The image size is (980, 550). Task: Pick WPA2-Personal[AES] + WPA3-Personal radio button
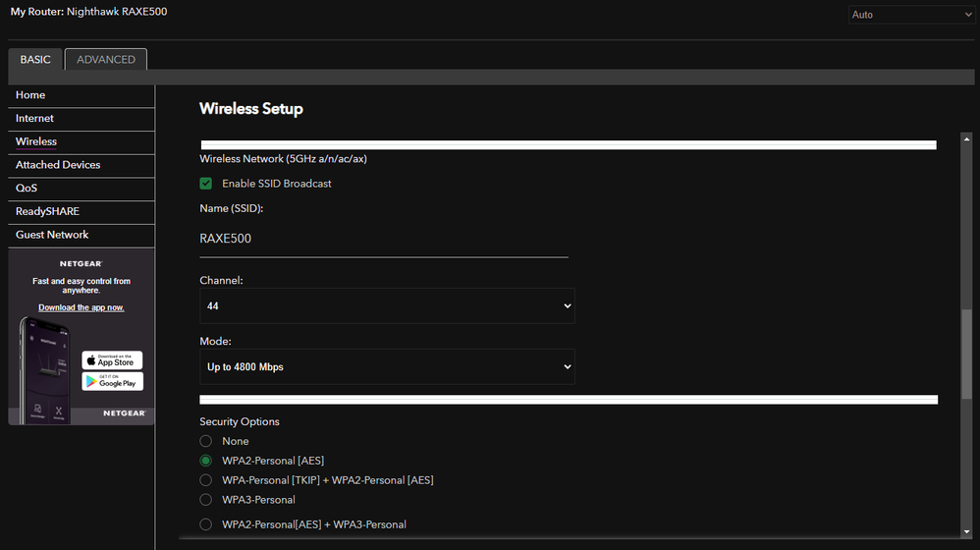206,524
